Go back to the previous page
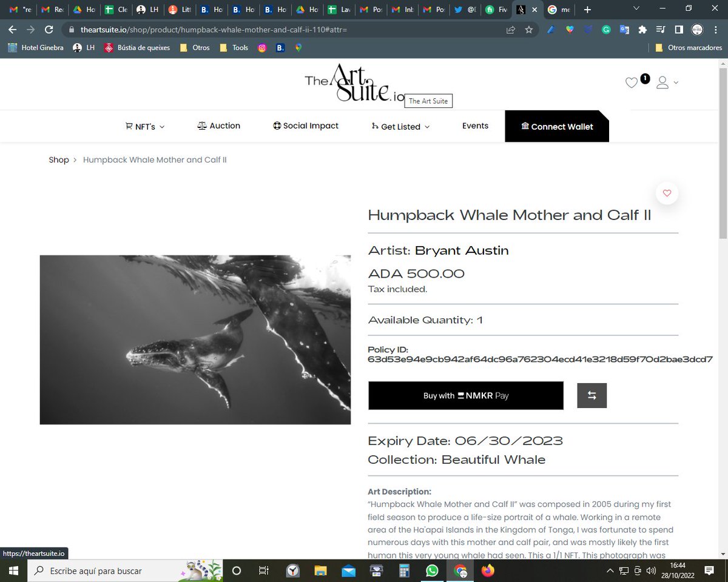This screenshot has width=728, height=582. 13,30
